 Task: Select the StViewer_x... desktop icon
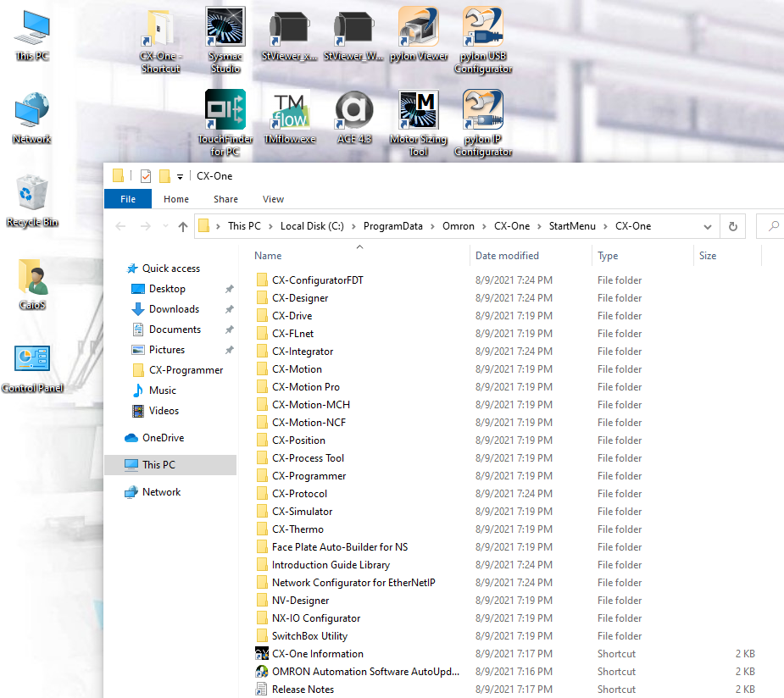click(289, 34)
